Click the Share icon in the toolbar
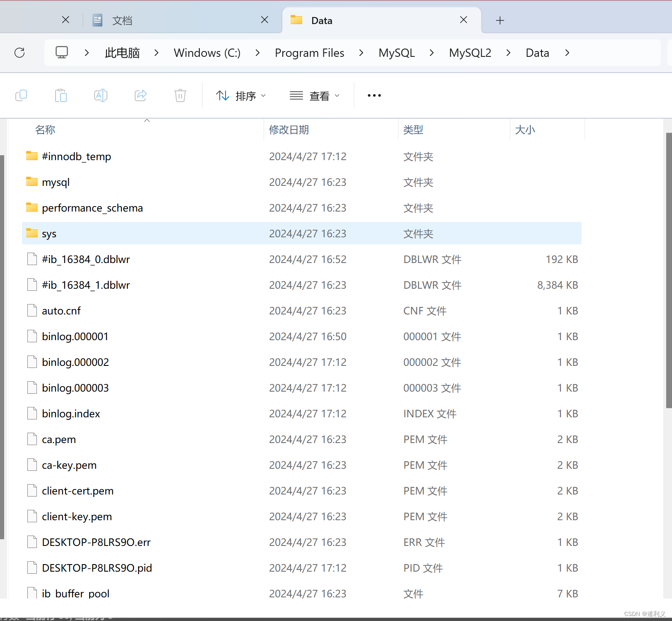 (141, 95)
